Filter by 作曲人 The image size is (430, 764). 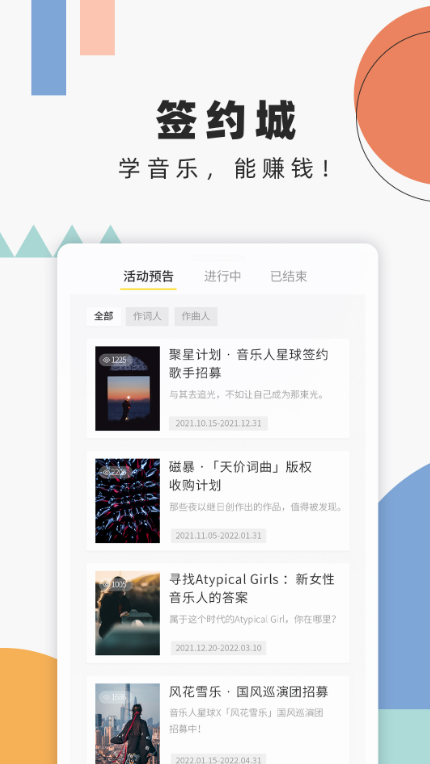[196, 316]
